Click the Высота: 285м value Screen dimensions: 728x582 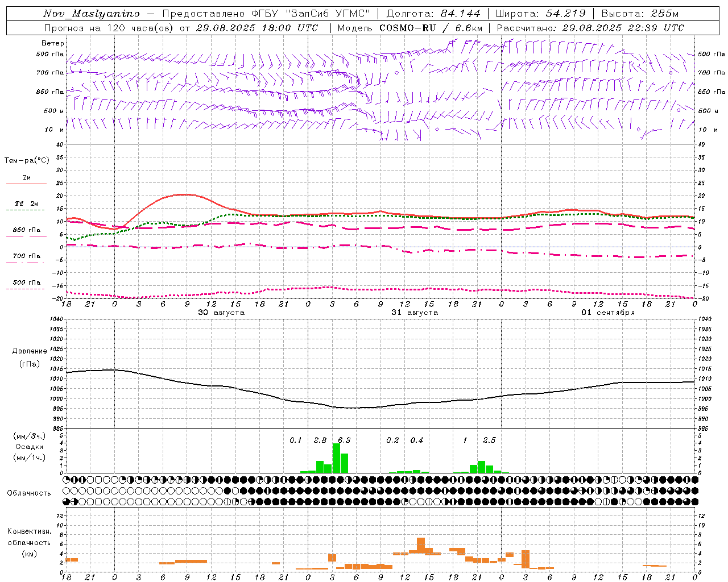pyautogui.click(x=640, y=14)
